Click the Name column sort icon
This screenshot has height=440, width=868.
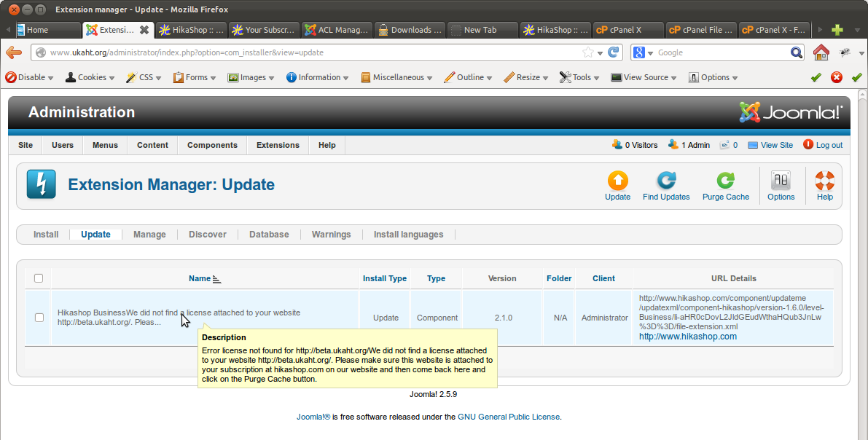(216, 279)
